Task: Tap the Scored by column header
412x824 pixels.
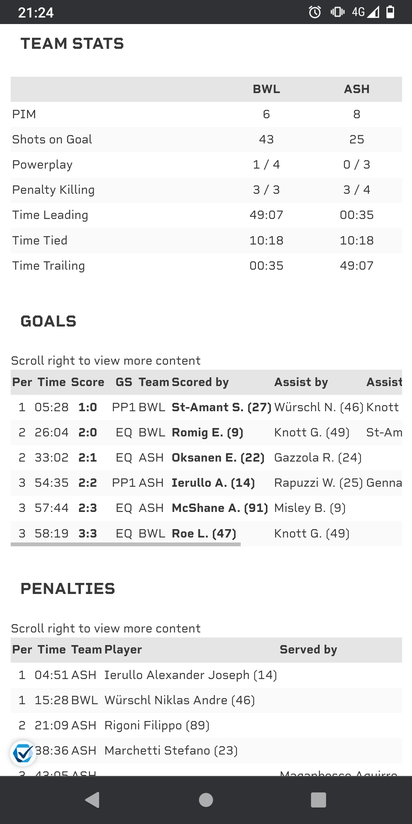Action: tap(200, 382)
